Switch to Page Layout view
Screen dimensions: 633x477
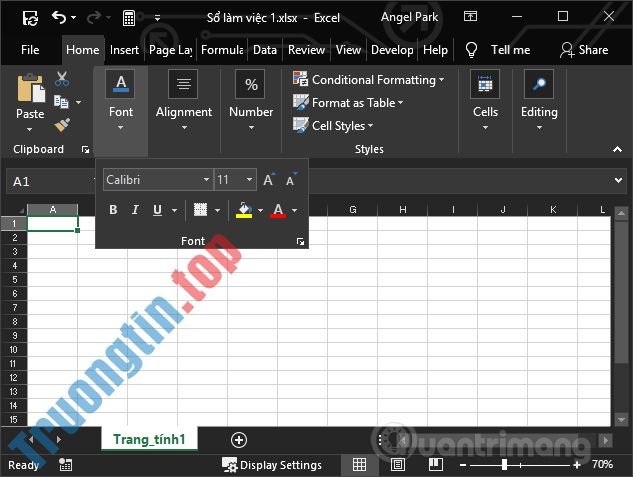pos(398,464)
